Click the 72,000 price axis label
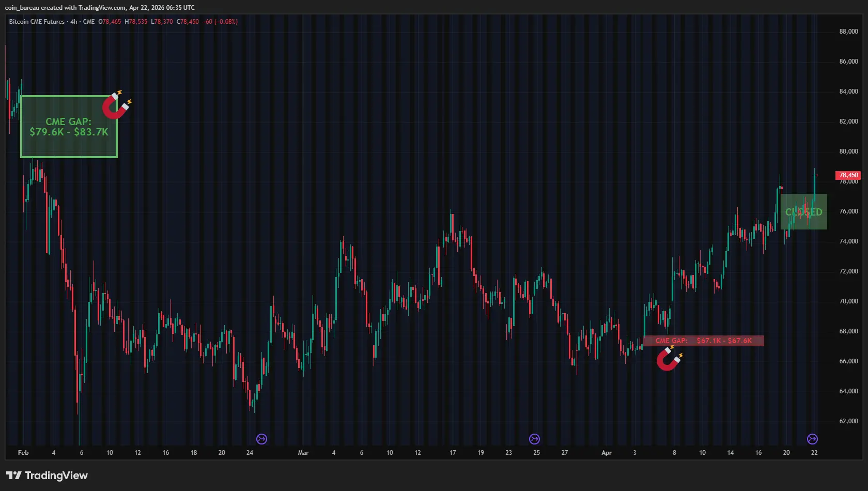868x491 pixels. pyautogui.click(x=848, y=271)
